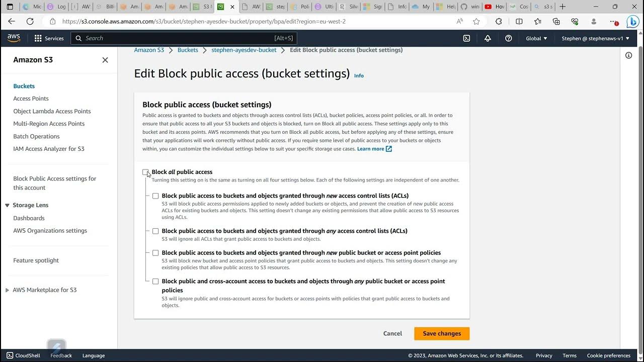The image size is (644, 362).
Task: Click the Learn more external link icon
Action: click(x=388, y=149)
